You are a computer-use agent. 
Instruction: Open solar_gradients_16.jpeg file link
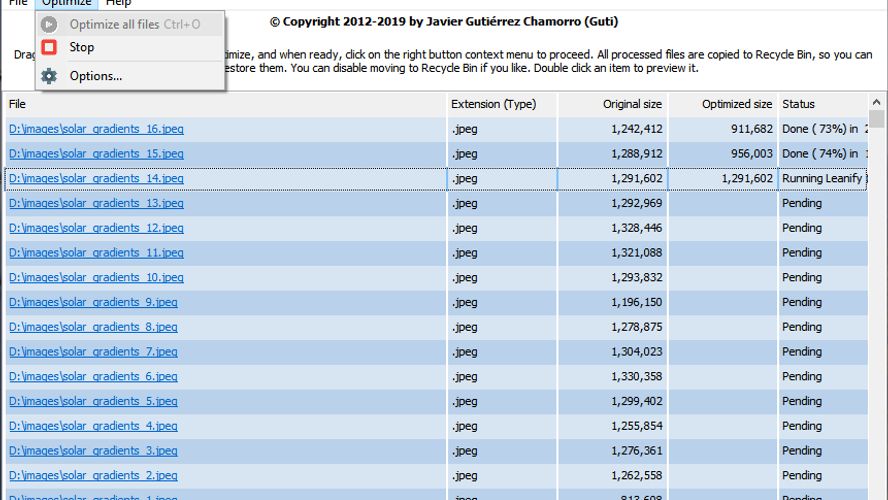[x=96, y=129]
